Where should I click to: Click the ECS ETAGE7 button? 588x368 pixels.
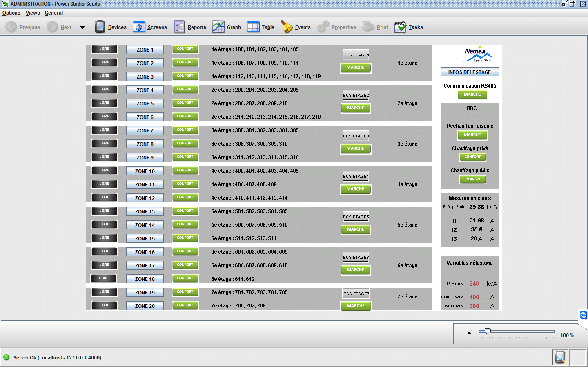356,294
